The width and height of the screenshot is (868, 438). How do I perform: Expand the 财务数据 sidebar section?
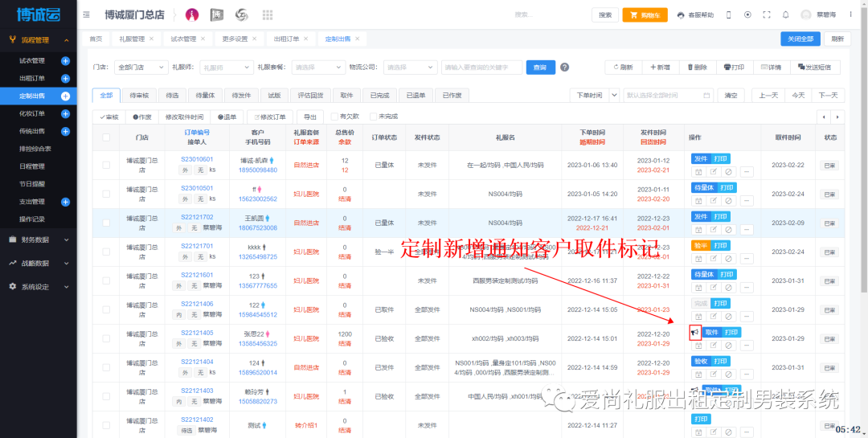(39, 239)
